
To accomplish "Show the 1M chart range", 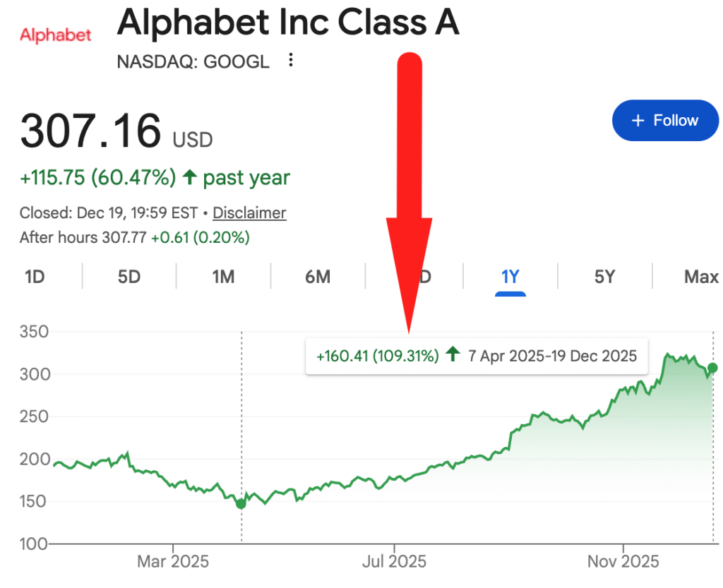I will point(223,277).
